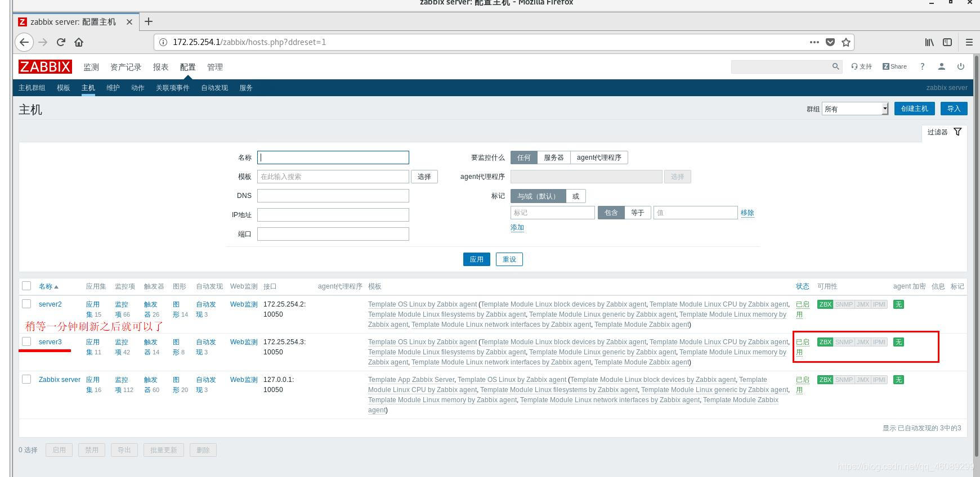The image size is (980, 477).
Task: Click the search magnifier icon in Zabbix header
Action: tap(835, 66)
